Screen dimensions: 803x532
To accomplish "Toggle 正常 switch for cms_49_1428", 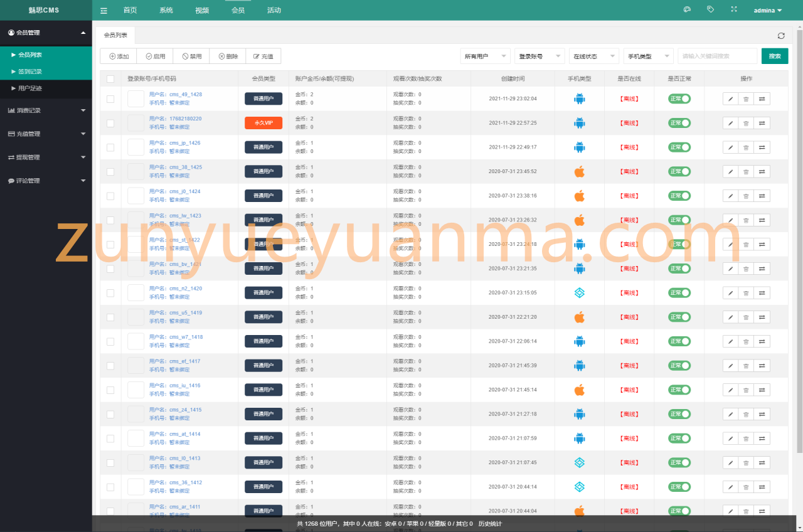I will (679, 98).
